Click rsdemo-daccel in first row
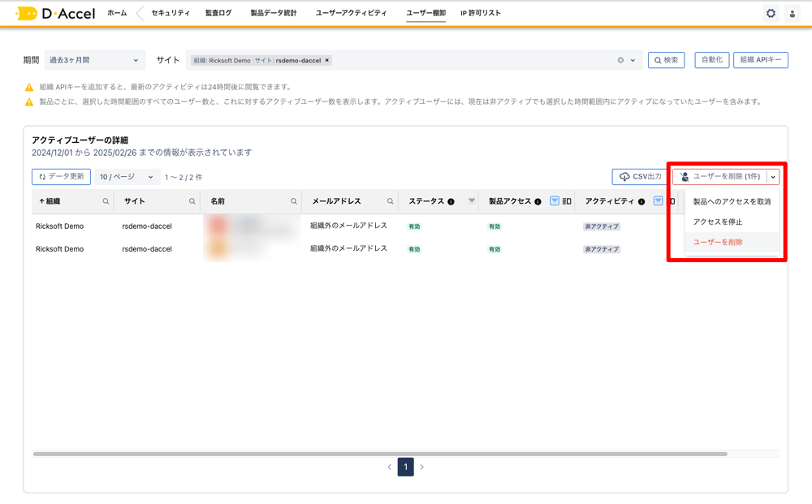Screen dimensions: 812x504 pyautogui.click(x=147, y=226)
